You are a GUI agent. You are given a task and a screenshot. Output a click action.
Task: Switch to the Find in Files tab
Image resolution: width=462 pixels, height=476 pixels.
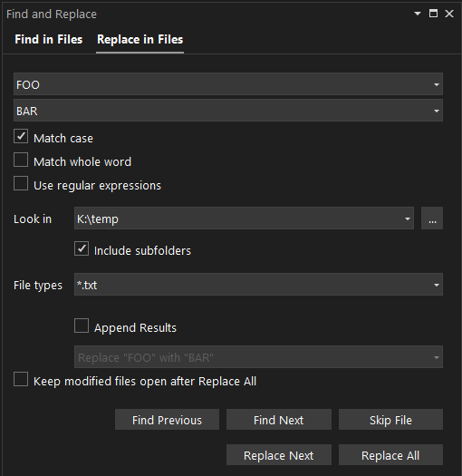49,40
